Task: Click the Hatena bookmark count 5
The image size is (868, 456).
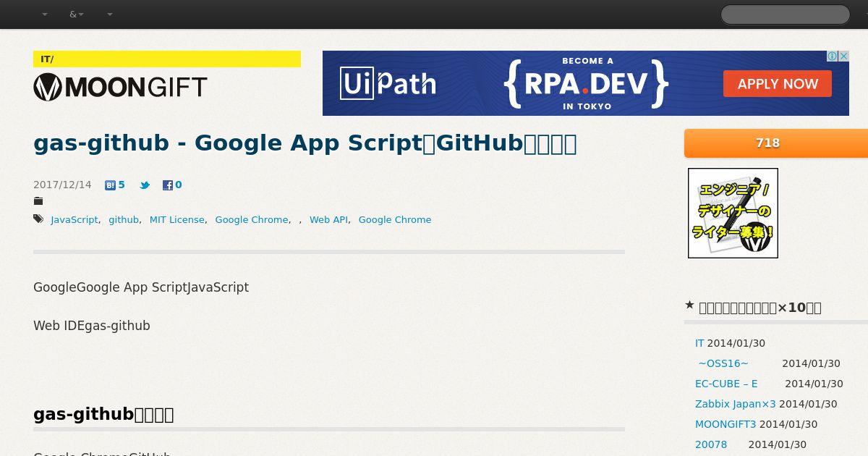Action: [122, 185]
